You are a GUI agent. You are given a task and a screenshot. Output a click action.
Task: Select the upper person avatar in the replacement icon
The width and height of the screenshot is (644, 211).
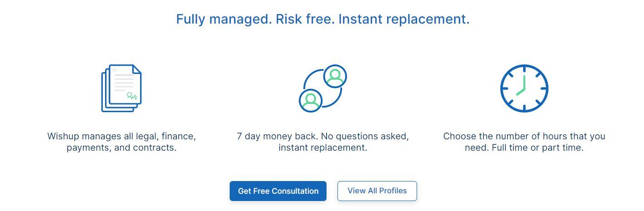(335, 76)
